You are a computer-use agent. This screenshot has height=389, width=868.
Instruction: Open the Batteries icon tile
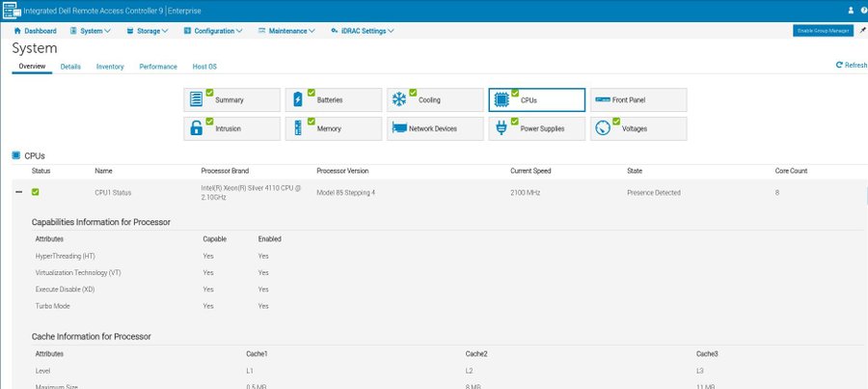pos(298,99)
